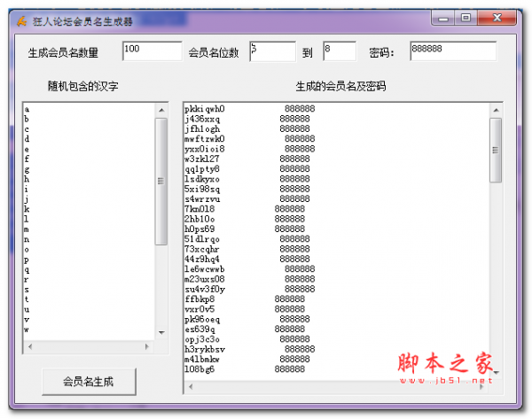Click the member count field showing 100
Viewport: 532px width, 419px height.
[x=152, y=51]
